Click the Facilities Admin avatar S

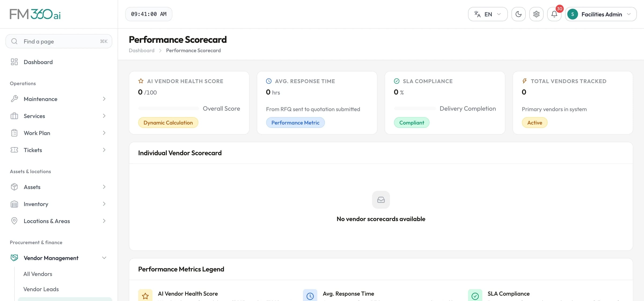[573, 14]
